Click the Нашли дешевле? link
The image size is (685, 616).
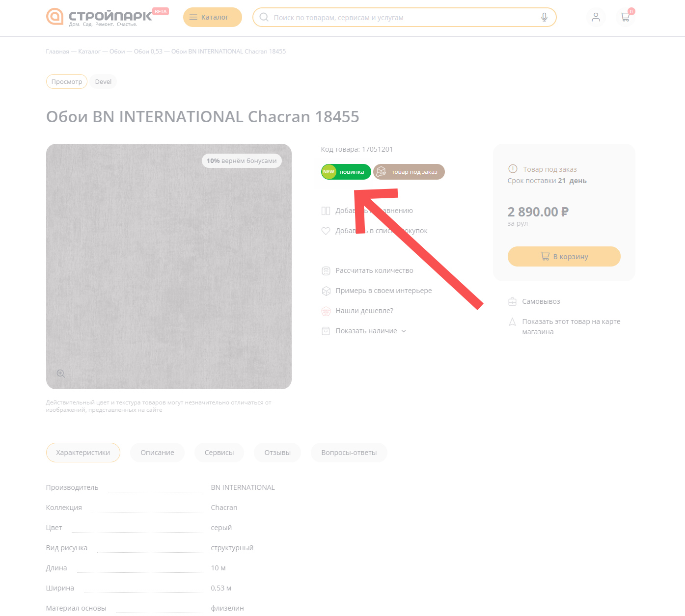pyautogui.click(x=364, y=311)
